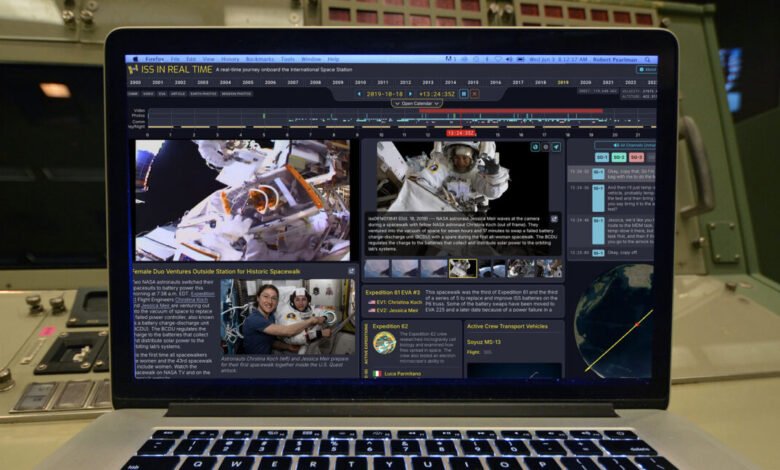This screenshot has height=470, width=780.
Task: Select the 2020 year tab
Action: pyautogui.click(x=585, y=83)
